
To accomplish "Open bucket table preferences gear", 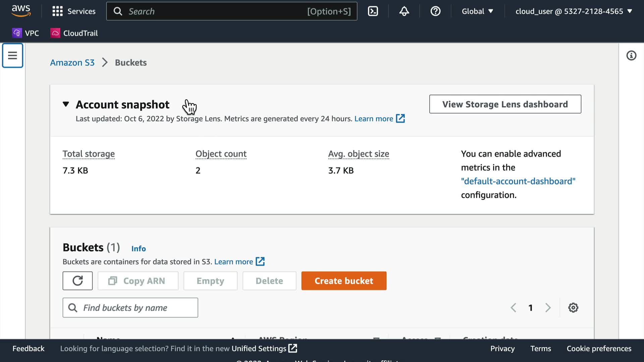I will 573,308.
